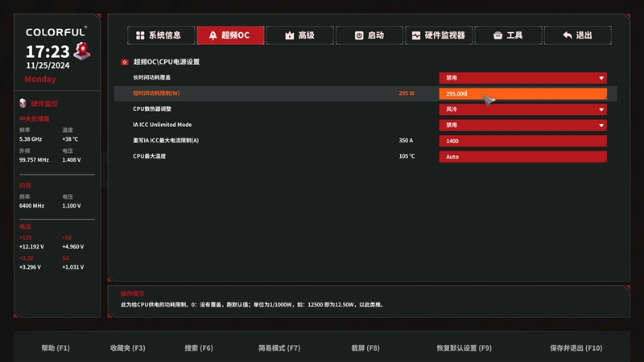Click the 操作提示 heading

coord(132,294)
